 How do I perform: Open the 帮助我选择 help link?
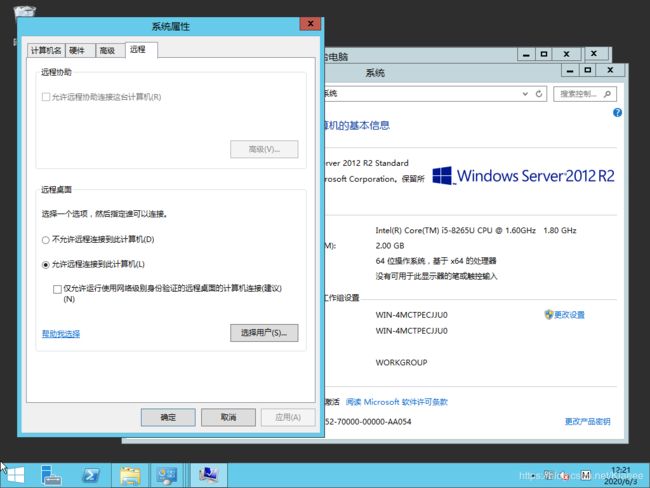coord(61,334)
